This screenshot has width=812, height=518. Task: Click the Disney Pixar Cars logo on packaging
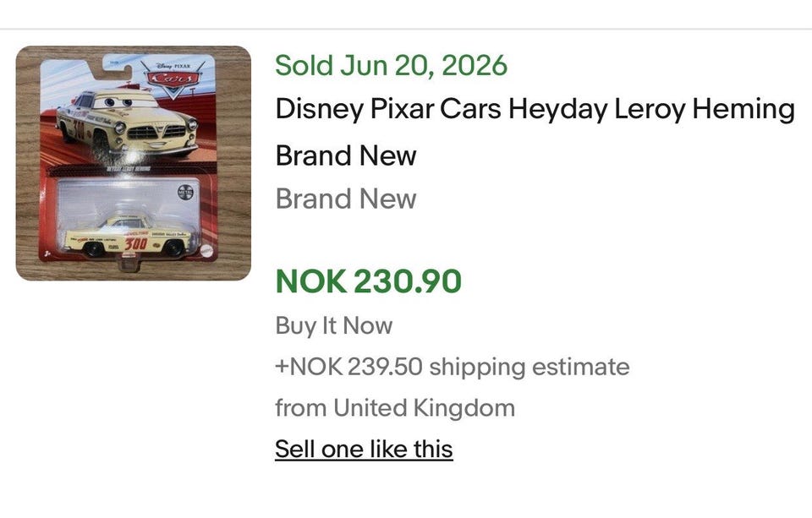[x=173, y=79]
